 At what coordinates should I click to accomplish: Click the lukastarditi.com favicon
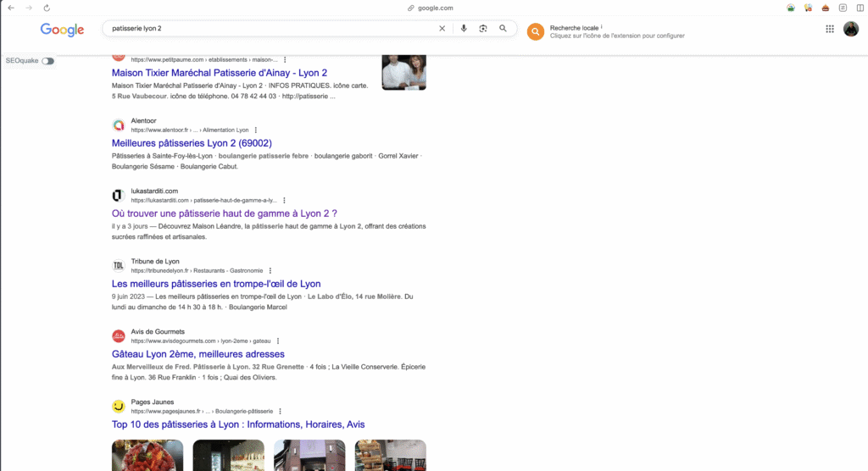119,196
